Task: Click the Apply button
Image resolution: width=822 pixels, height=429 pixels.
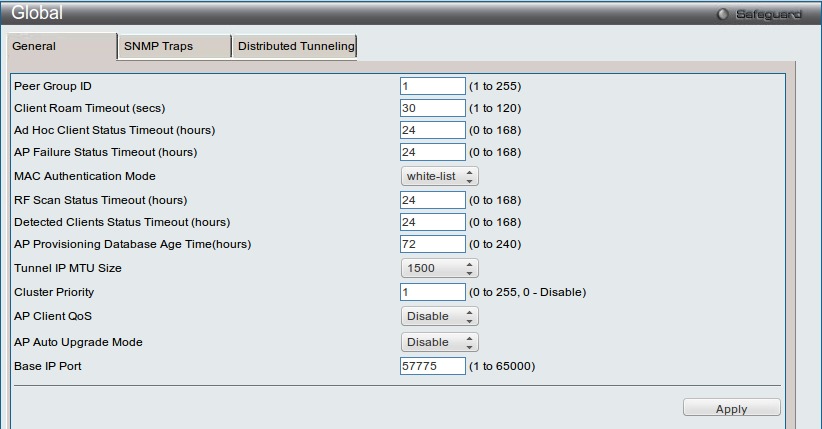Action: [x=731, y=409]
